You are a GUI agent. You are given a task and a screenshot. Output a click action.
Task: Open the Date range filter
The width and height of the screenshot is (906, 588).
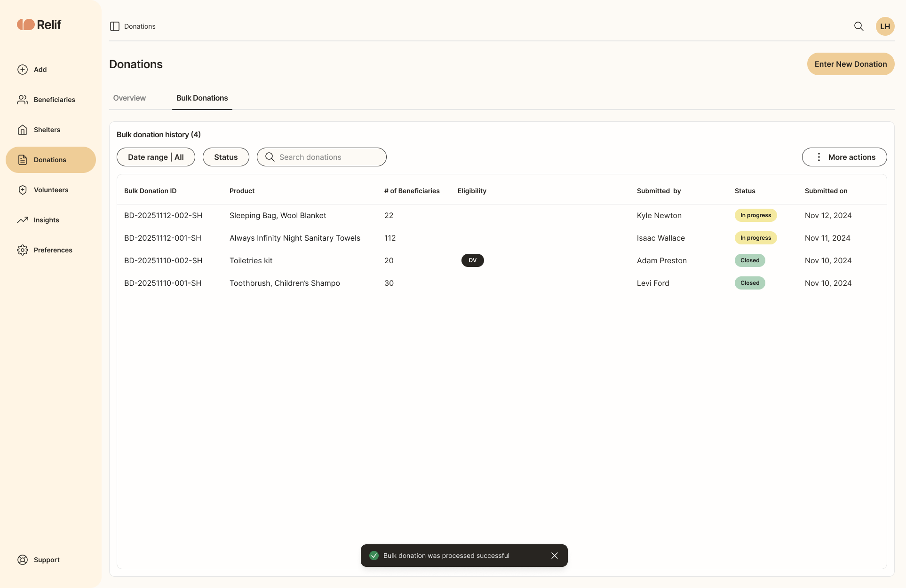(156, 157)
